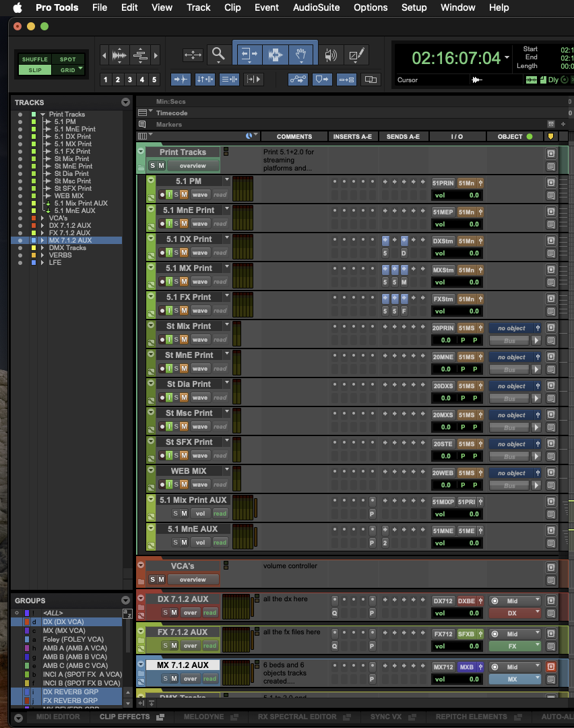Click the Print Tracks folder icon
The height and width of the screenshot is (728, 574).
pos(141,168)
